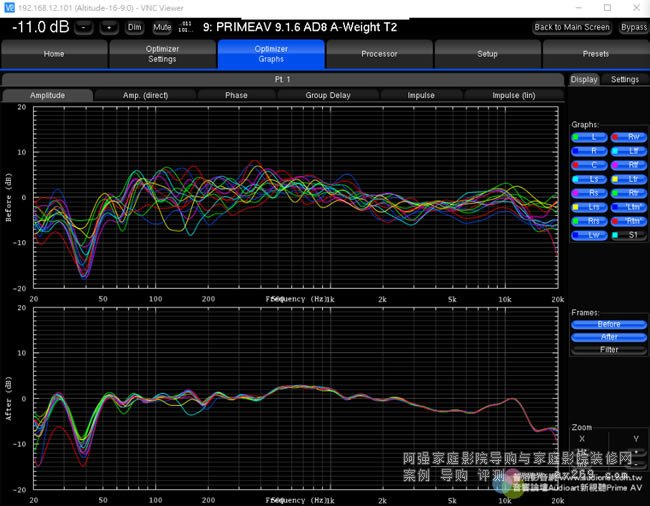Screen dimensions: 650x506
Task: Toggle the C channel graph
Action: coord(590,165)
